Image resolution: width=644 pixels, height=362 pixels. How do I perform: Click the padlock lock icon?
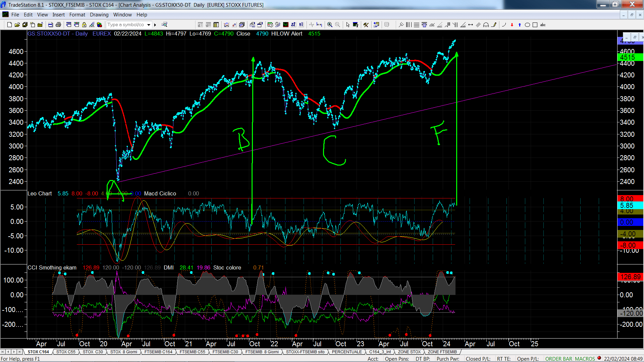[x=84, y=24]
